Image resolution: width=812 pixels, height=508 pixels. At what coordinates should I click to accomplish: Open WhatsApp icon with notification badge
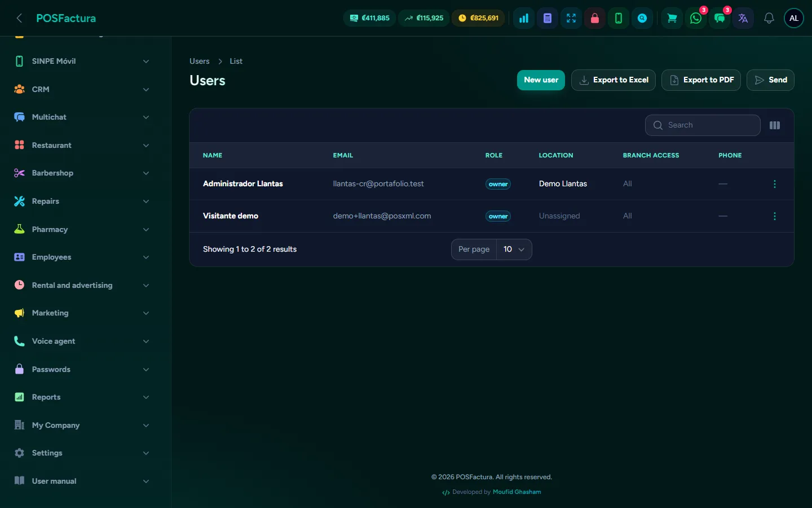(696, 18)
